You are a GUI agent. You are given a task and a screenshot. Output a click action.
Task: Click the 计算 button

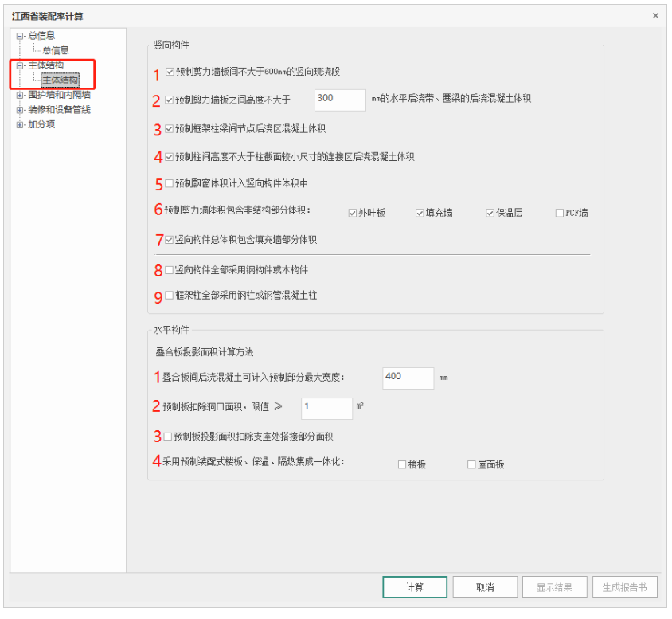(x=415, y=588)
